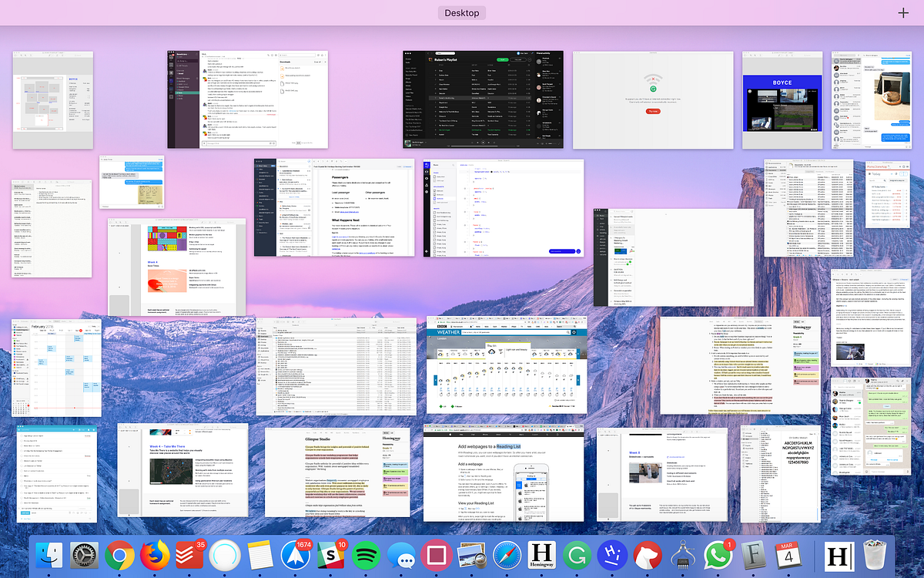The image size is (924, 578).
Task: Select Spotify Ruben's Playlist window
Action: (x=484, y=99)
